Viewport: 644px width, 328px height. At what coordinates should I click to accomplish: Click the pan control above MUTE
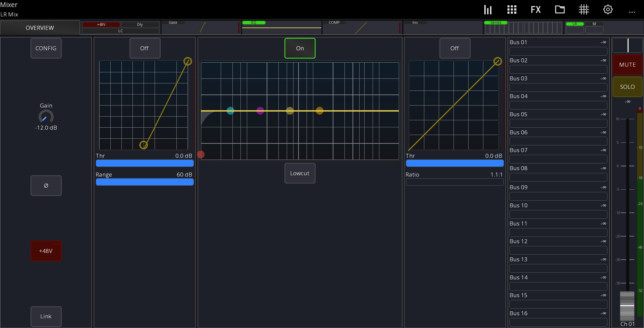[628, 45]
